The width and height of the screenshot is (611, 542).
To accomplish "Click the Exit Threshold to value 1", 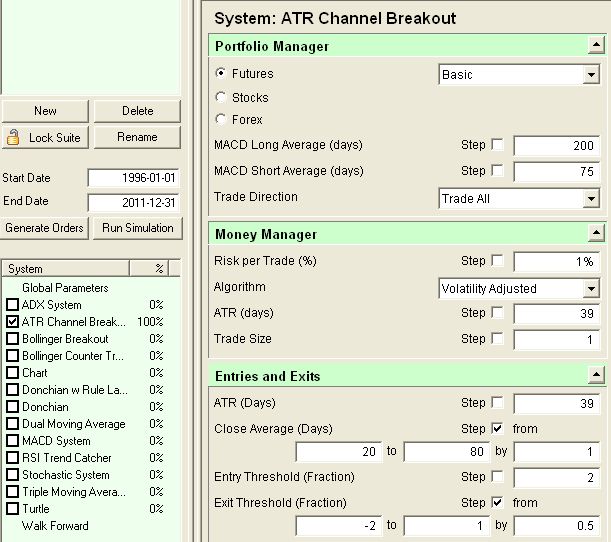I will 447,526.
